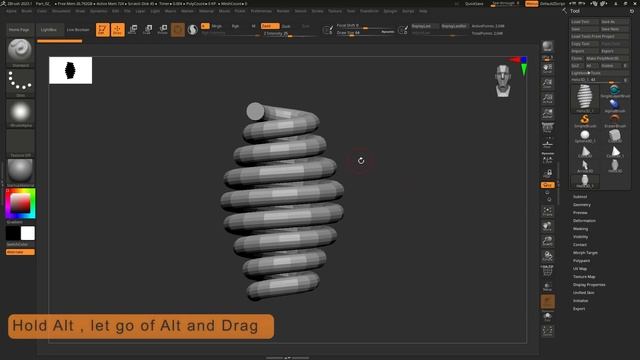Expand the Polypaint section
This screenshot has height=360, width=640.
(x=581, y=260)
